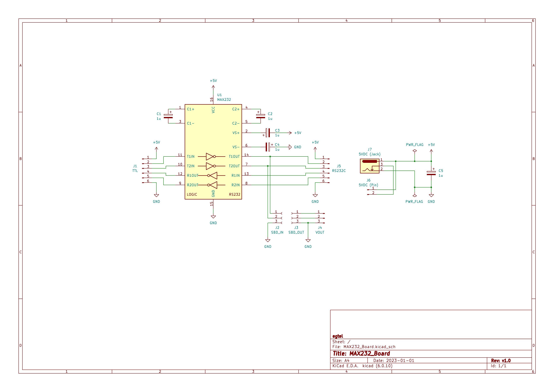
Task: Click the Rev v1.0 title block field
Action: 501,360
